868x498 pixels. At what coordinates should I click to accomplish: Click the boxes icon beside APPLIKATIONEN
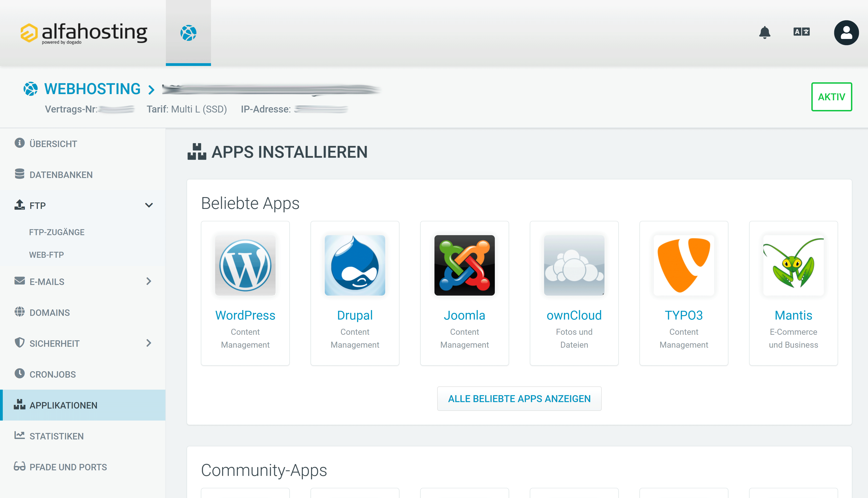(x=20, y=404)
